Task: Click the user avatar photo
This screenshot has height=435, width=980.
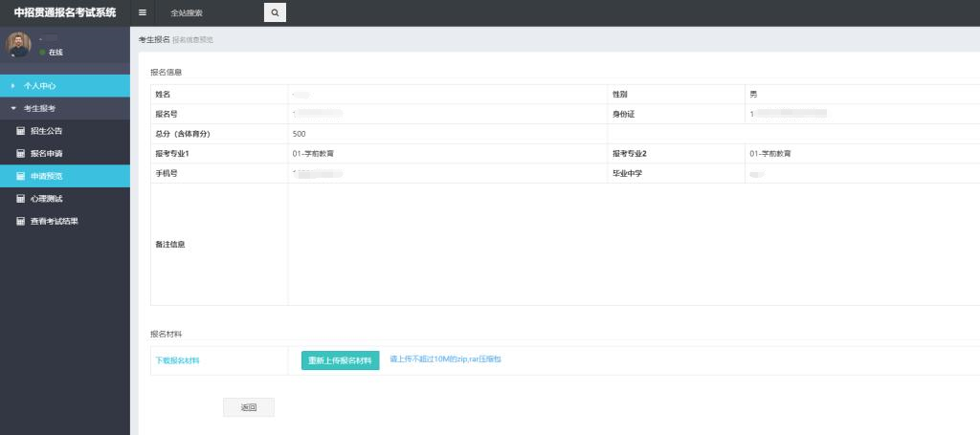Action: [19, 45]
